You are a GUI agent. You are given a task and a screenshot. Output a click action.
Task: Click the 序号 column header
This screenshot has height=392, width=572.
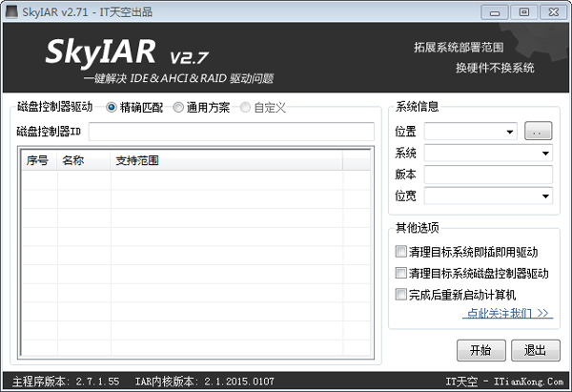point(37,160)
